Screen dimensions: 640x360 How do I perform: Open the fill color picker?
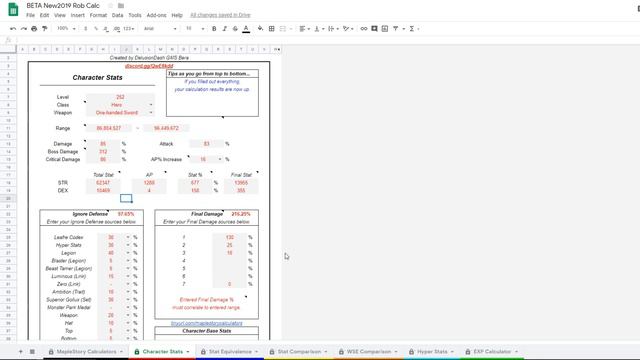pos(260,29)
